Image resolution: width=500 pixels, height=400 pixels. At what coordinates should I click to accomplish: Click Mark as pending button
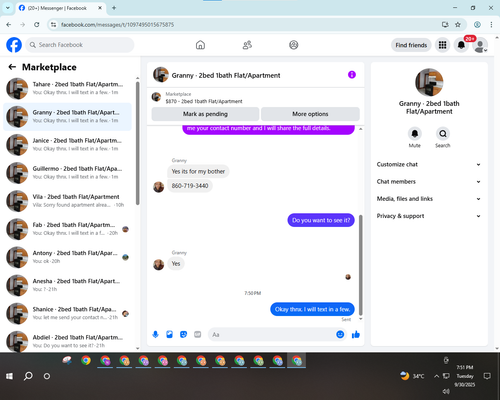coord(205,114)
